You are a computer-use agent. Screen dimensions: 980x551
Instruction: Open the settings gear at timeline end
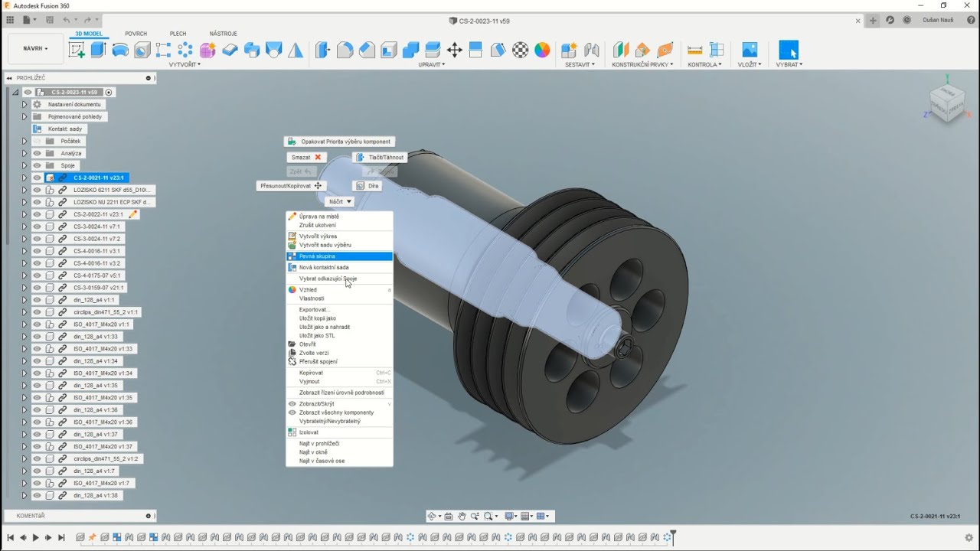[x=969, y=537]
